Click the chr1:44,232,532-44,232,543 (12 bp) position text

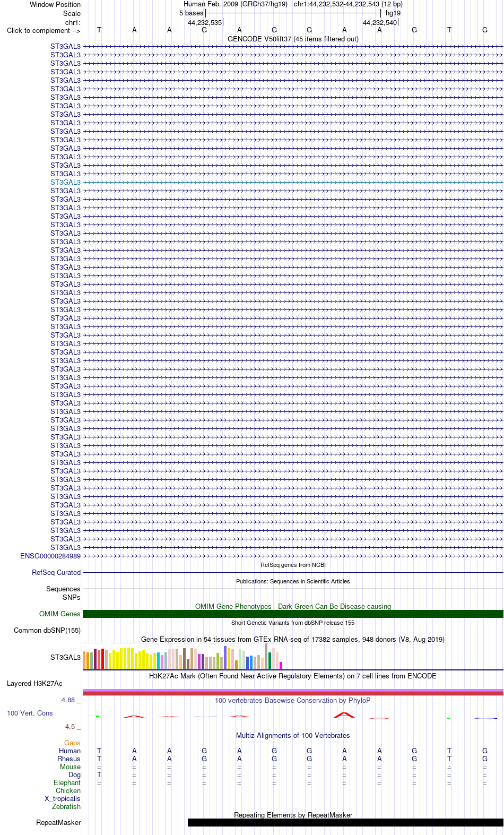coord(348,4)
